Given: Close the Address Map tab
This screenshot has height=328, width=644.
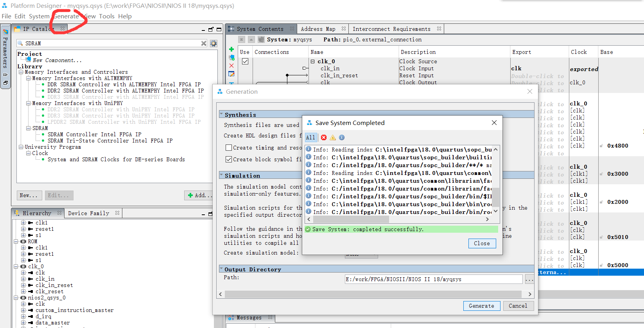Looking at the screenshot, I should [x=344, y=29].
